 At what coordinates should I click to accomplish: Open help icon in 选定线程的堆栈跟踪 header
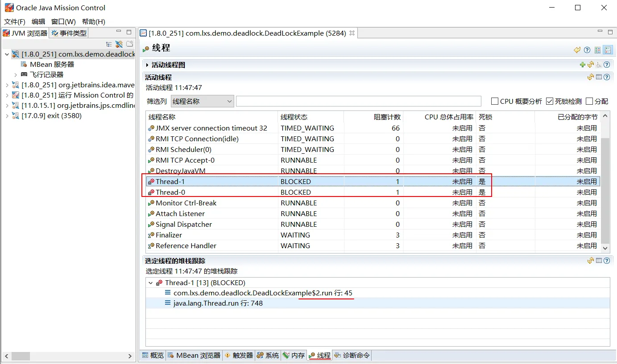click(x=607, y=261)
